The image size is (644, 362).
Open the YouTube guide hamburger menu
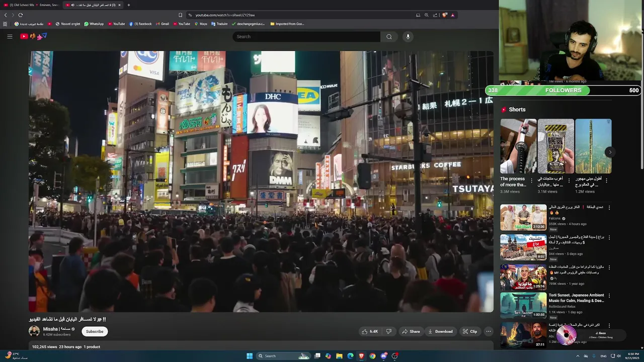coord(10,36)
